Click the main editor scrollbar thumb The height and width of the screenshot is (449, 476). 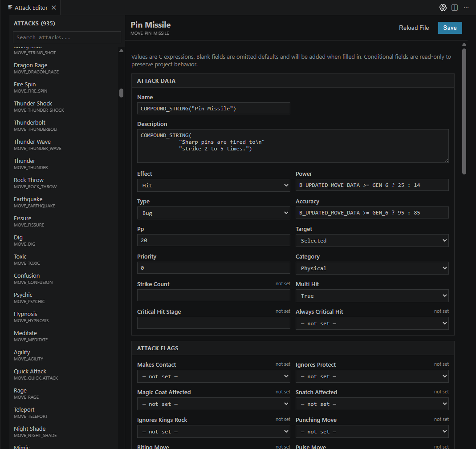point(464,111)
